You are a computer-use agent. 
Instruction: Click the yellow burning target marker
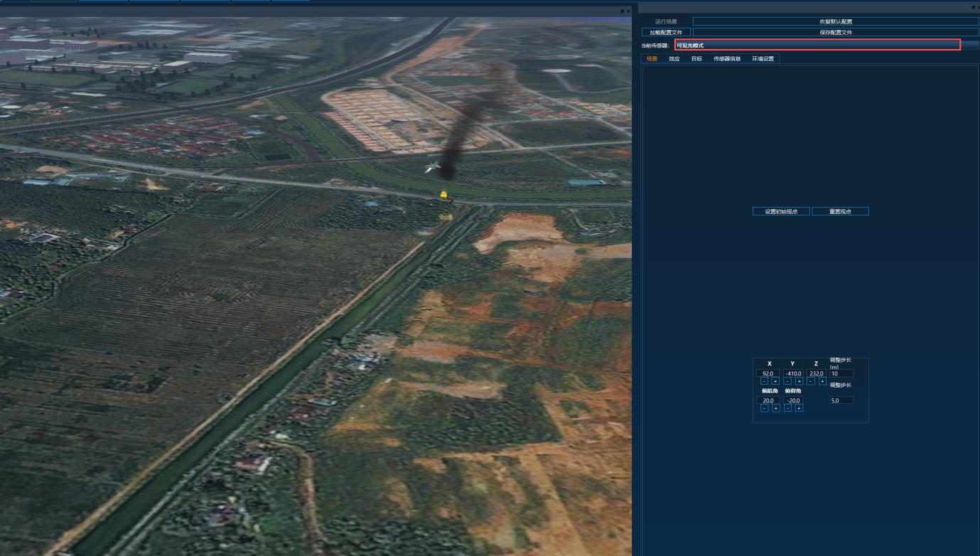pos(444,195)
